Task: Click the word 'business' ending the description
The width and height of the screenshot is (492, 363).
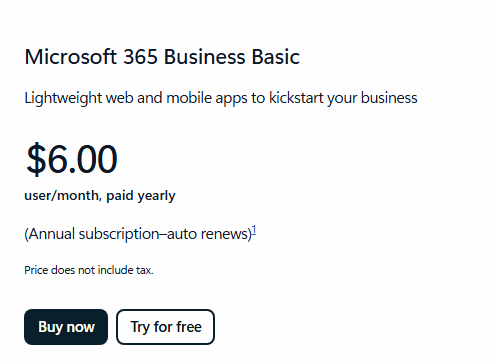Action: click(389, 98)
